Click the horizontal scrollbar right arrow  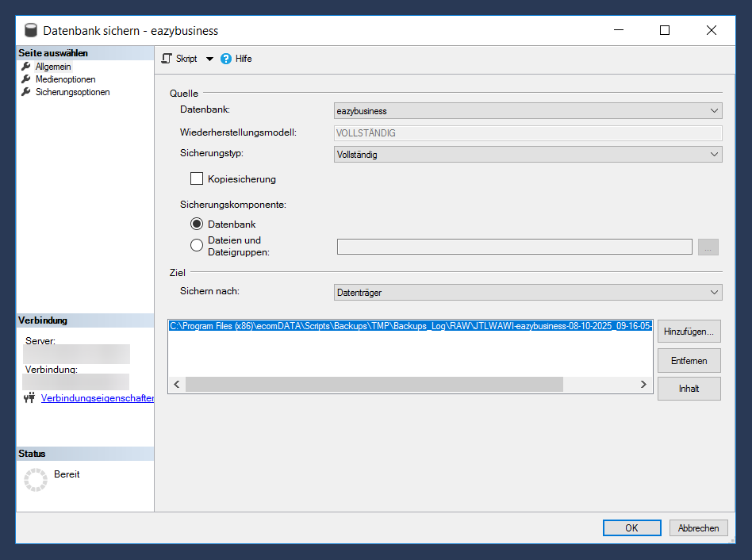(x=643, y=385)
